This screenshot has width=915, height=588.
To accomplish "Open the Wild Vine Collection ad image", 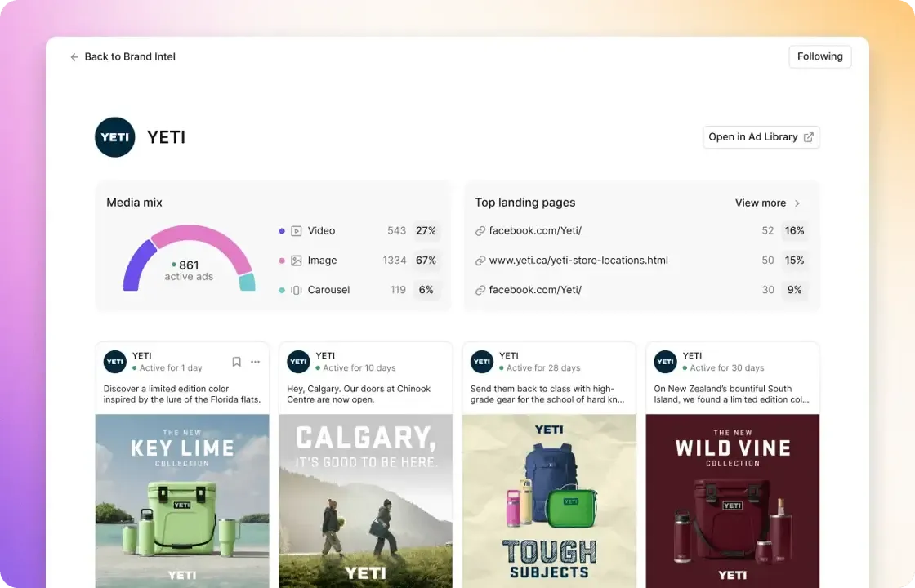I will [732, 501].
